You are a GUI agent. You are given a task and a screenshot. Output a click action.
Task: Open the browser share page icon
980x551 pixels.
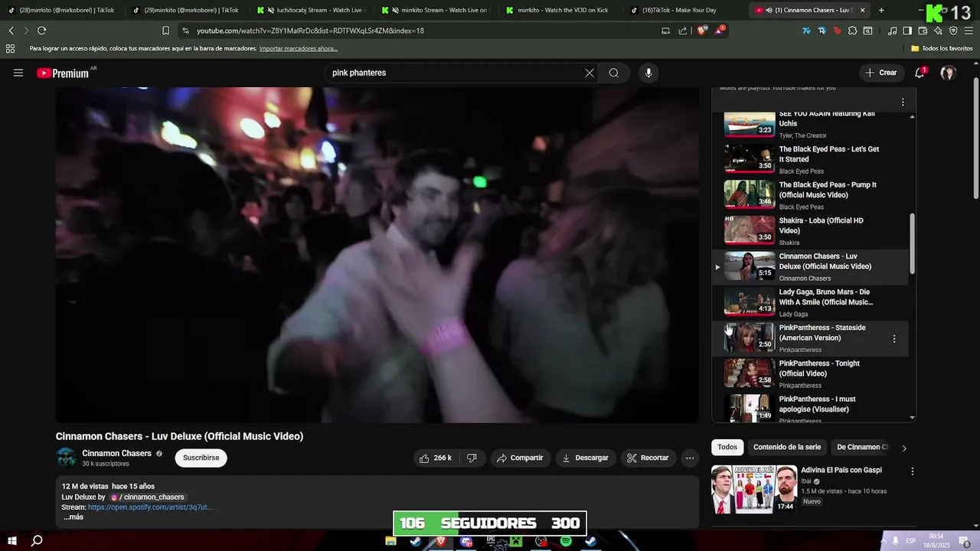pyautogui.click(x=683, y=31)
